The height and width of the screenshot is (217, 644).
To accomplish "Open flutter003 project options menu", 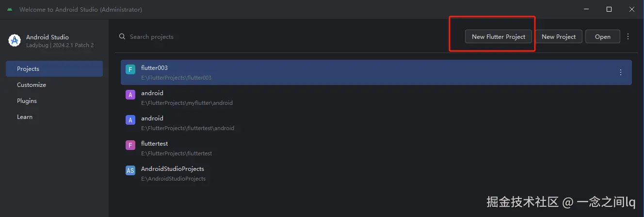I will coord(621,72).
